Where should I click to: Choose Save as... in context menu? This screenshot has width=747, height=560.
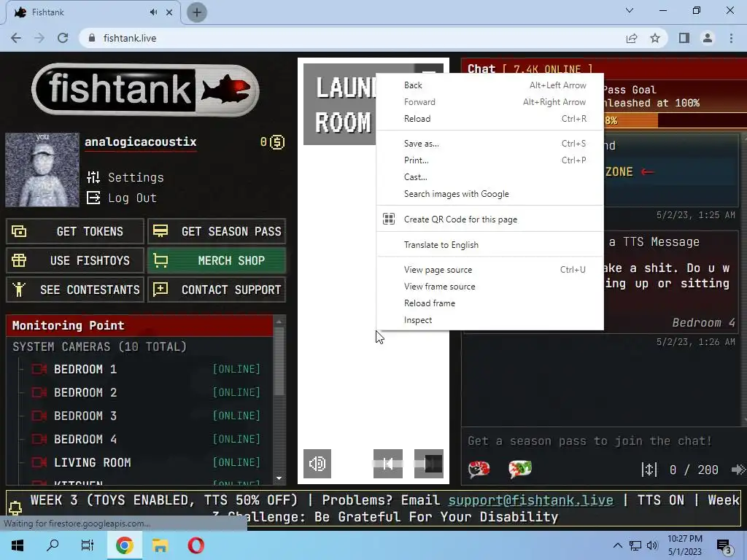pyautogui.click(x=489, y=144)
